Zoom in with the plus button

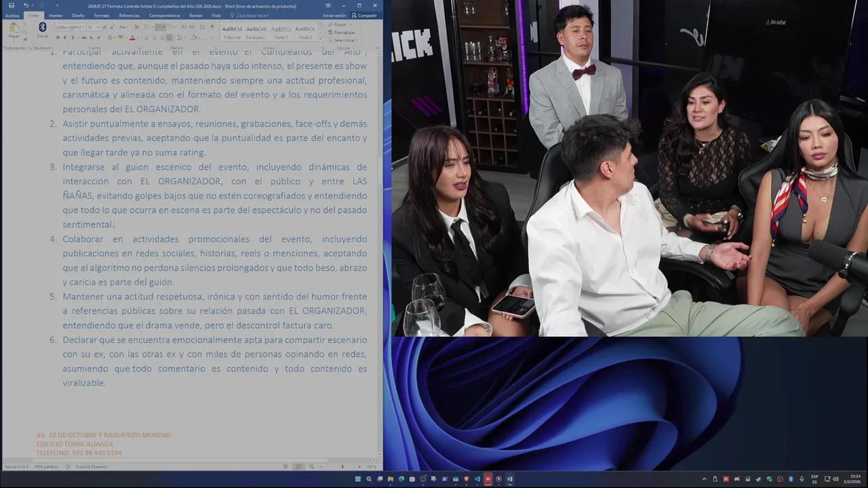[x=359, y=466]
